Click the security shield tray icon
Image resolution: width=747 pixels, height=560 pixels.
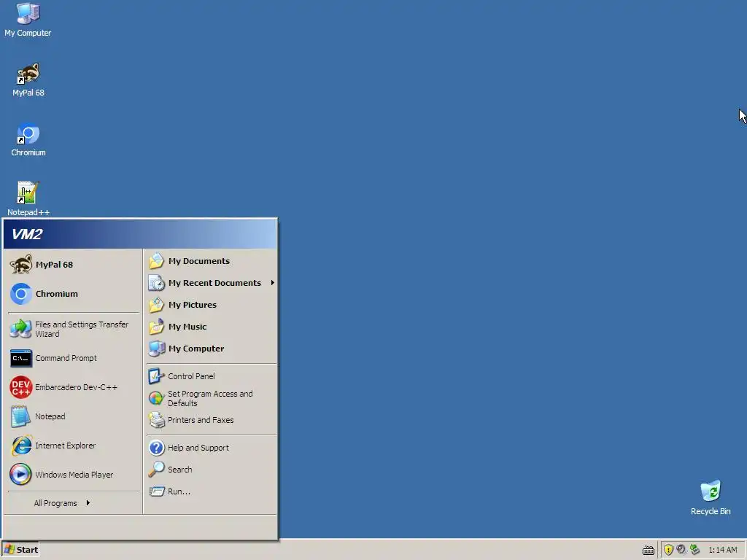(x=668, y=550)
